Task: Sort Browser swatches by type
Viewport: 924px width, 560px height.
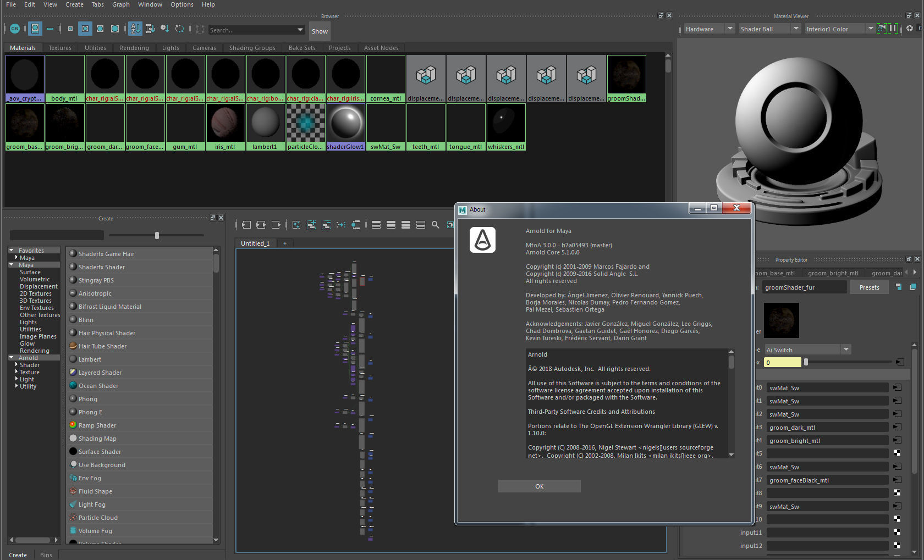Action: tap(150, 29)
